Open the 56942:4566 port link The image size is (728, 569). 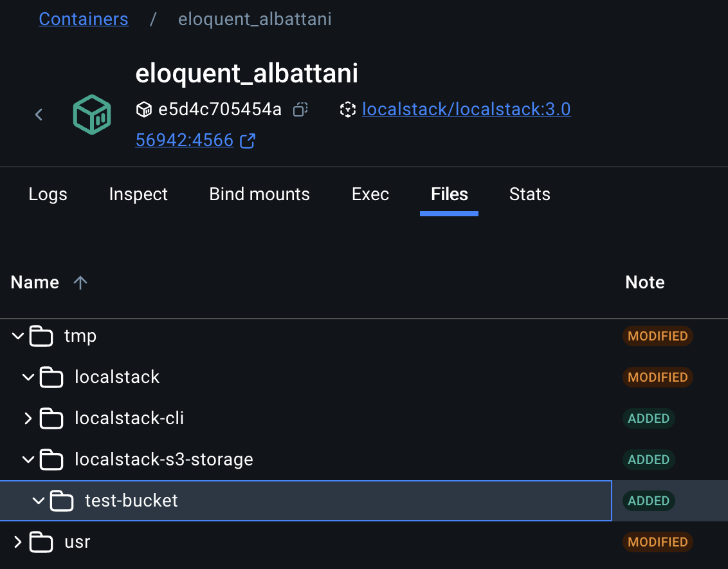coord(184,140)
